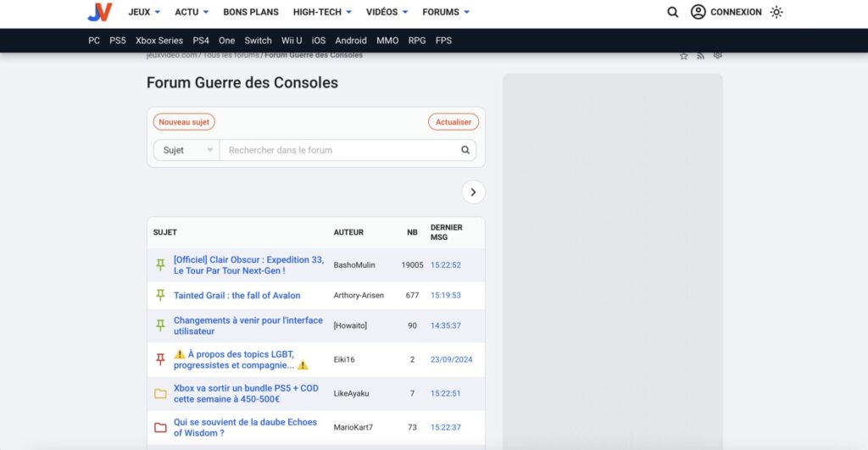Image resolution: width=868 pixels, height=450 pixels.
Task: Open the site search magnifier icon
Action: 673,12
